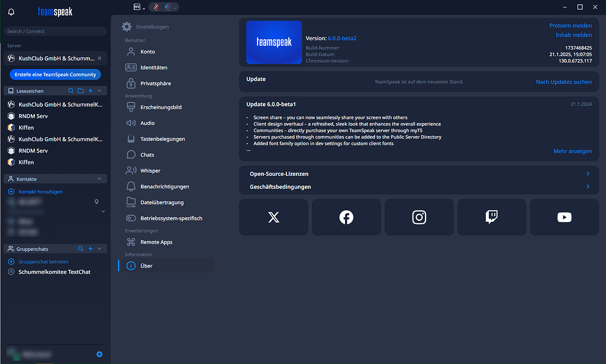
Task: Click the location pin next to the contact
Action: tap(96, 202)
